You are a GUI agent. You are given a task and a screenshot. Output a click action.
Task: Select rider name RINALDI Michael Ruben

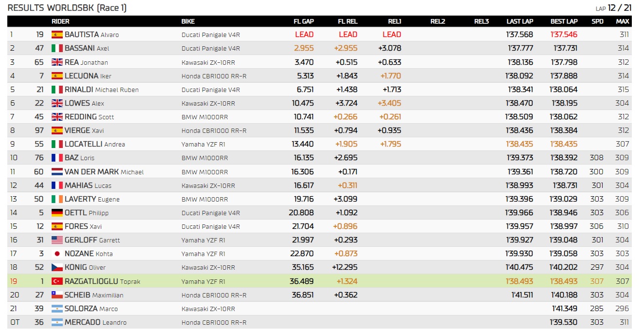click(102, 90)
